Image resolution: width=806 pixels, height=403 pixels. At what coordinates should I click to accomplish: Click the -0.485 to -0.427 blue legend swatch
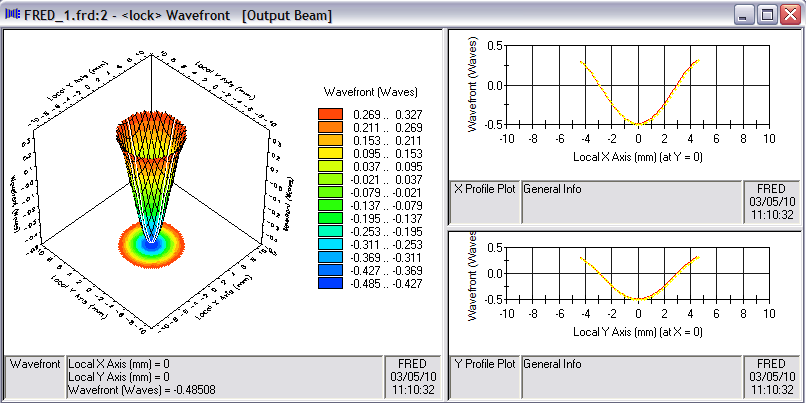tap(330, 283)
